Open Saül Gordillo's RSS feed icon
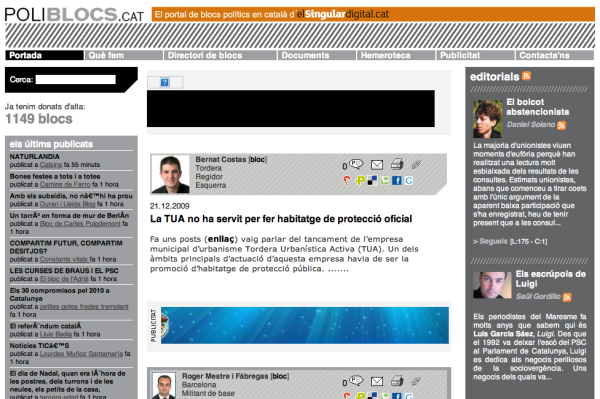Image resolution: width=600 pixels, height=399 pixels. pos(567,297)
